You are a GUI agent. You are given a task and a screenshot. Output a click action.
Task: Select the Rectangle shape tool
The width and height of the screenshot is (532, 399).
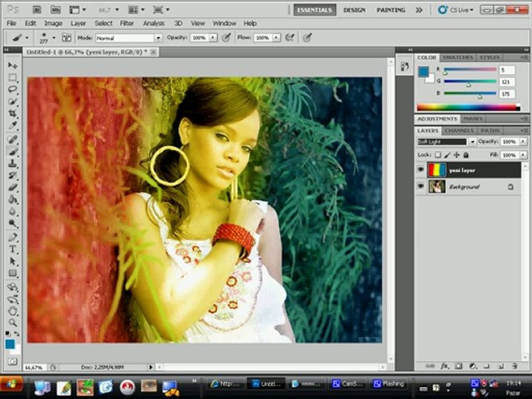[13, 273]
